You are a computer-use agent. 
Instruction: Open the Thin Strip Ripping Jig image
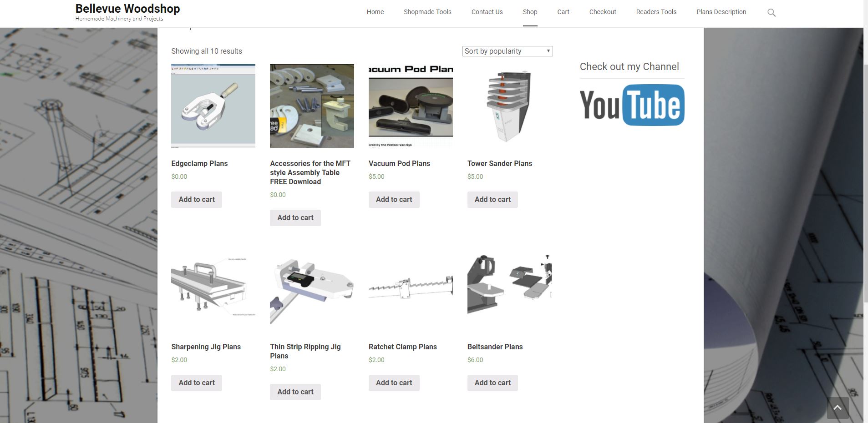(312, 289)
